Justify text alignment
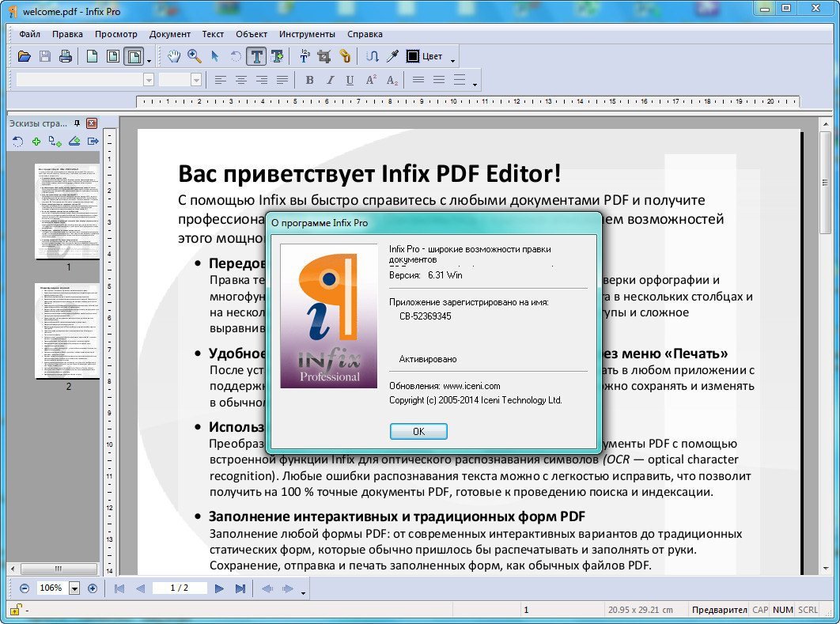 [282, 81]
